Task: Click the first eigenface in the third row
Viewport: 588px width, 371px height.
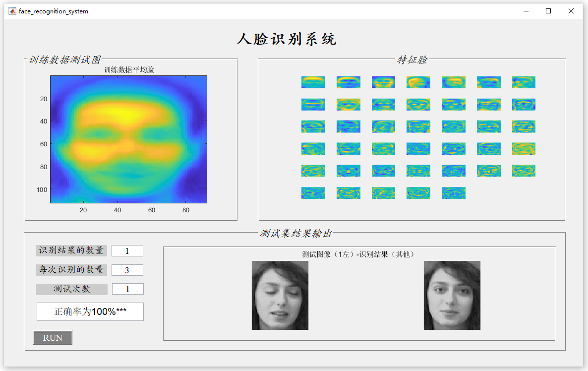Action: click(313, 126)
